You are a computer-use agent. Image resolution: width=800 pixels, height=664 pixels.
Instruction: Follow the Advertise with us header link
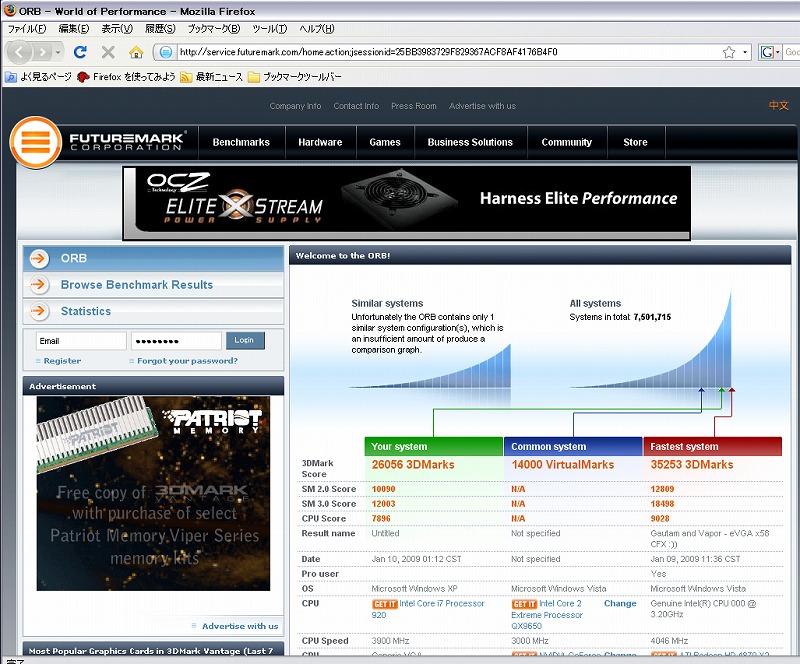pos(482,106)
